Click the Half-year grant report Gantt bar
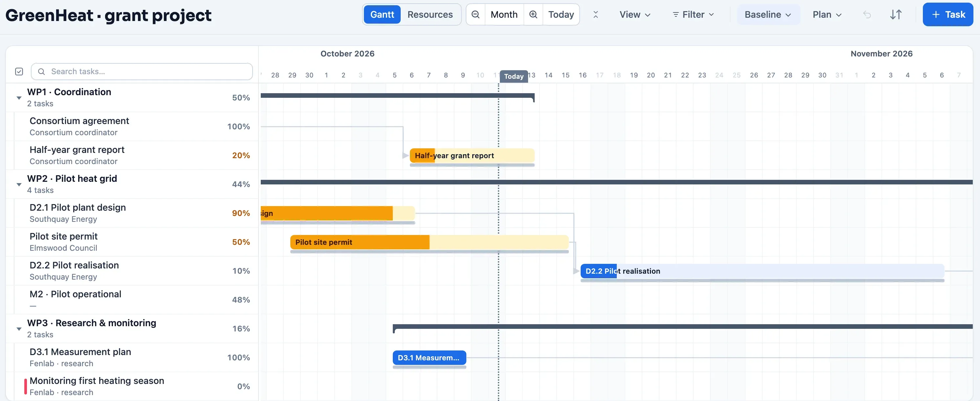This screenshot has height=401, width=980. [x=472, y=156]
